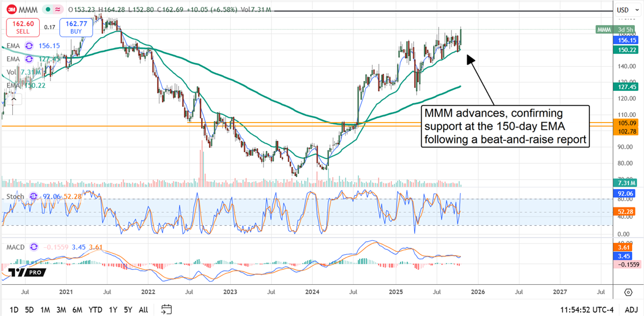Click the purple refresh icon beside EMA 156.15
644x316 pixels.
(x=28, y=46)
